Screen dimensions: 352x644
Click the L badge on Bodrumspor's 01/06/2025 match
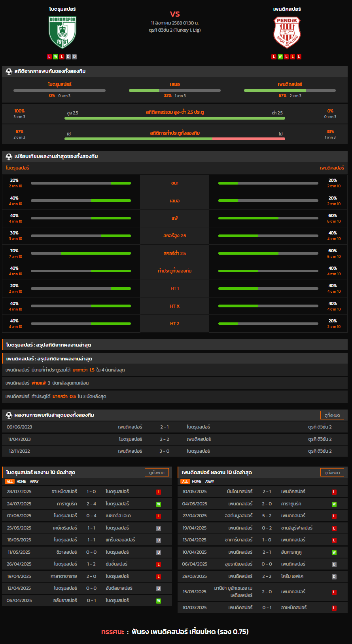[159, 516]
